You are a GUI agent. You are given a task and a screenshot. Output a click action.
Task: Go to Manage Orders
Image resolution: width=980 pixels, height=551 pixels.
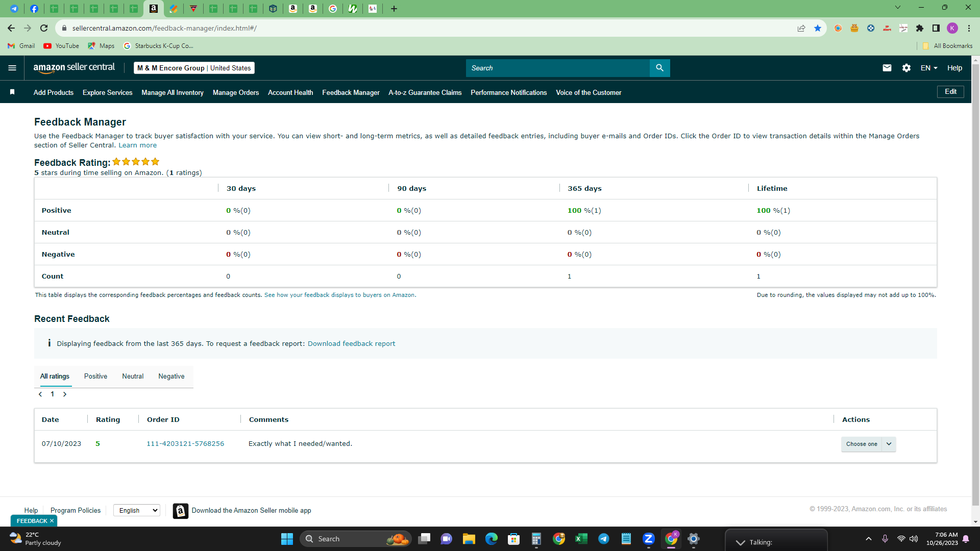[x=236, y=92]
